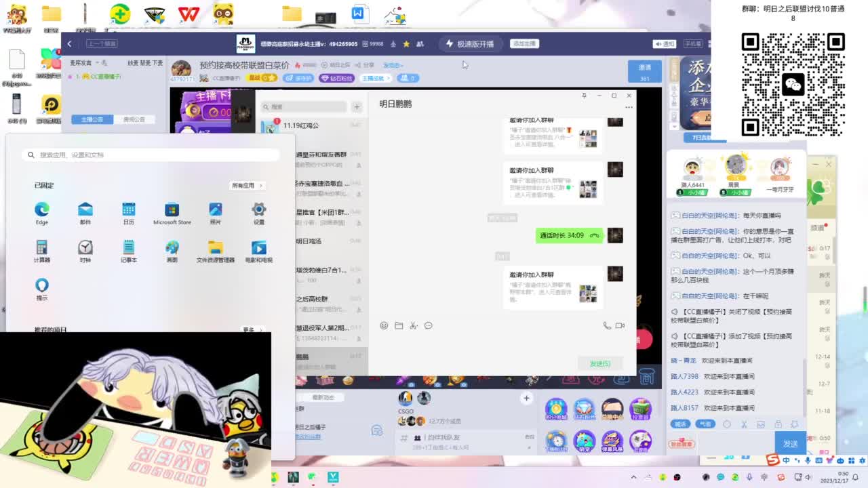Image resolution: width=868 pixels, height=488 pixels.
Task: Open 文件资源管理器 File Explorer in Start menu
Action: [216, 251]
